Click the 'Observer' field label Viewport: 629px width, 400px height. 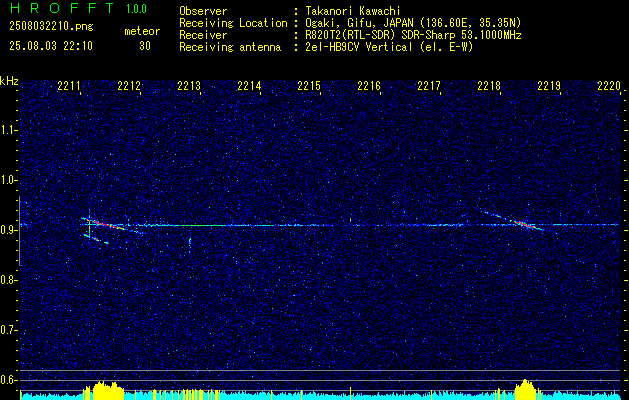coord(203,11)
